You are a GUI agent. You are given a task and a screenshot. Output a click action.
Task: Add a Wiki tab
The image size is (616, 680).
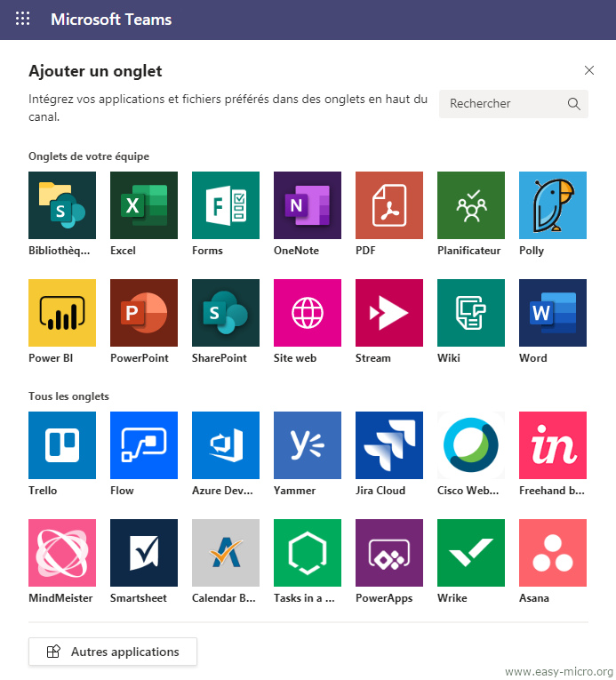(x=471, y=313)
